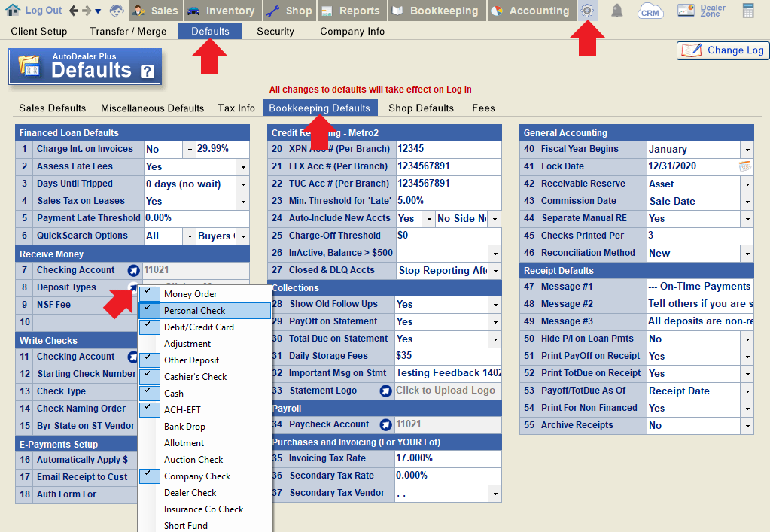Image resolution: width=770 pixels, height=532 pixels.
Task: Click lookup icon for Receive Money Checking Account
Action: [x=133, y=270]
